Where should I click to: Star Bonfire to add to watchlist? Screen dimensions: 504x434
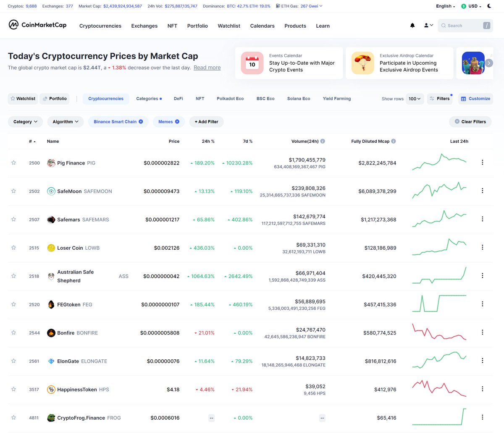tap(13, 332)
